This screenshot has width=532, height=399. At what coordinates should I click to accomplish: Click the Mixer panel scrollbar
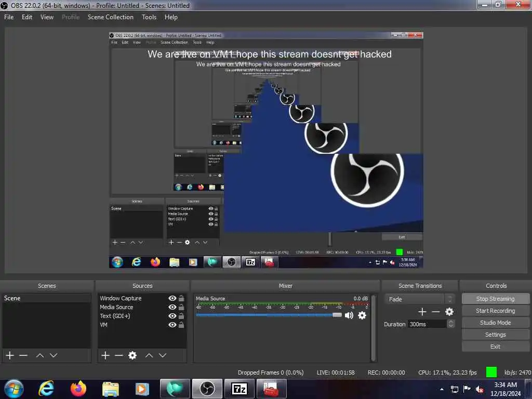(374, 328)
